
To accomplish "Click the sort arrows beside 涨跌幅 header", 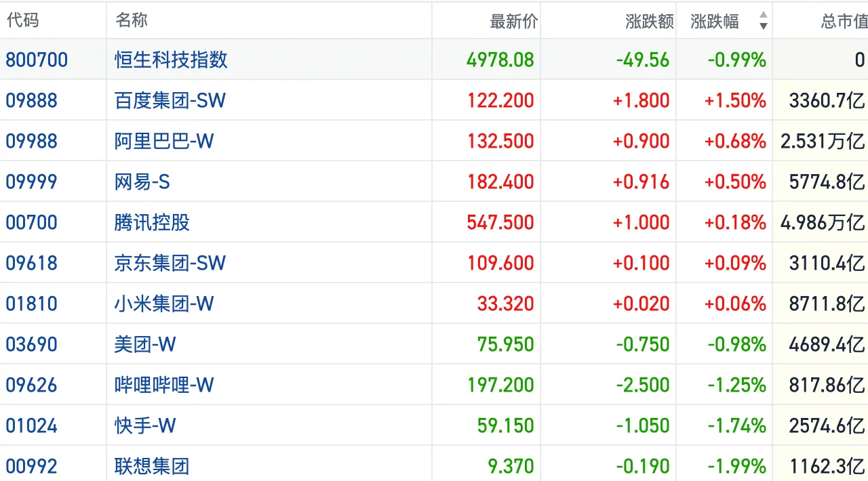I will coord(763,21).
